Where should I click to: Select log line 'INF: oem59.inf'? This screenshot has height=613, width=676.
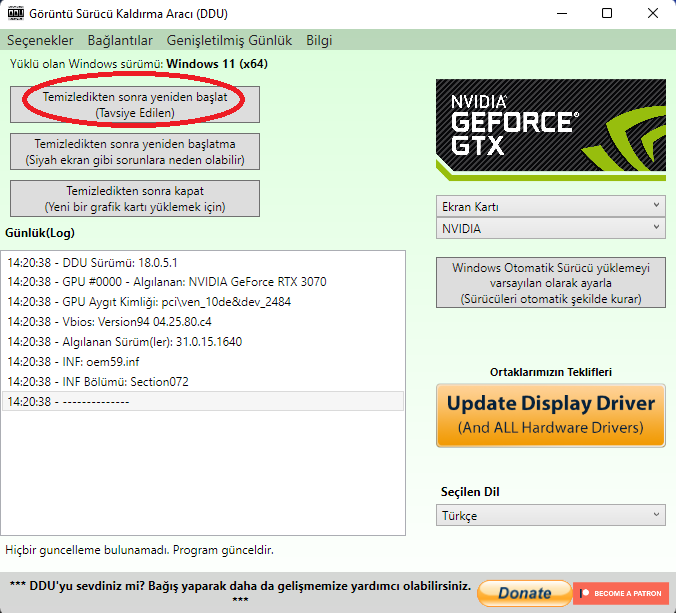tap(203, 362)
